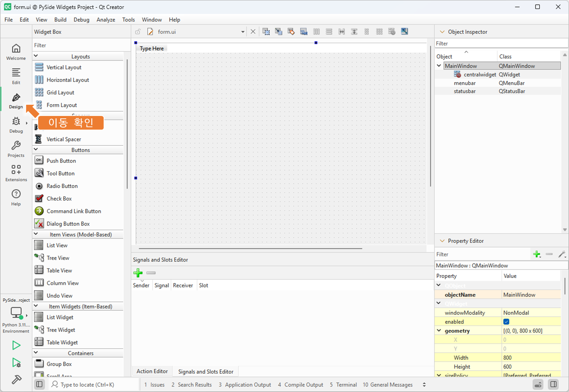Switch to Signals and Slots Editor tab

point(206,372)
